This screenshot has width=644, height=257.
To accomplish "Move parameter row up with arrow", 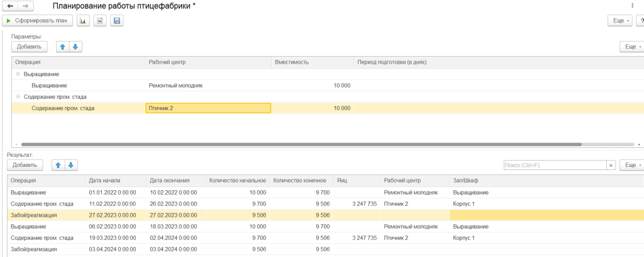I will tap(62, 47).
